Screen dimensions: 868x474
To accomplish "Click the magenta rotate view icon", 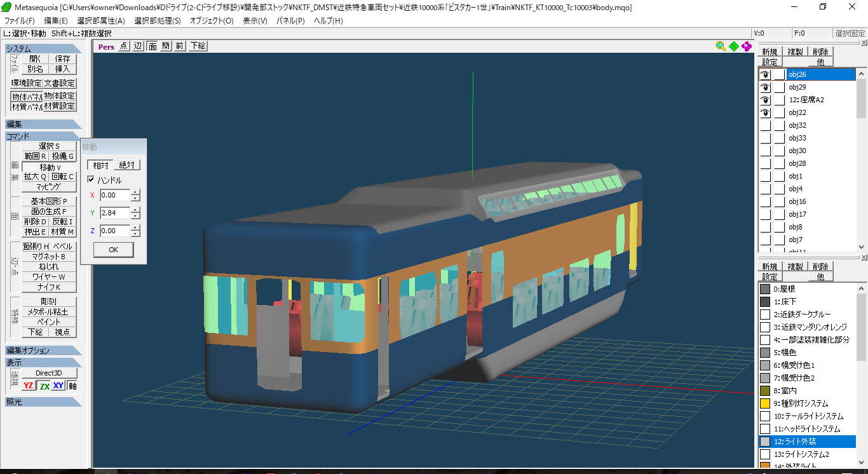I will point(747,46).
